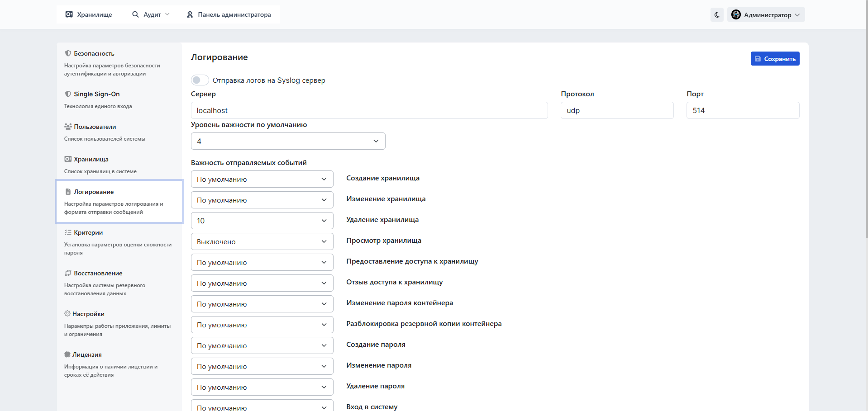The image size is (868, 411).
Task: Click the vault icon beside Хранилища in sidebar
Action: [x=68, y=159]
